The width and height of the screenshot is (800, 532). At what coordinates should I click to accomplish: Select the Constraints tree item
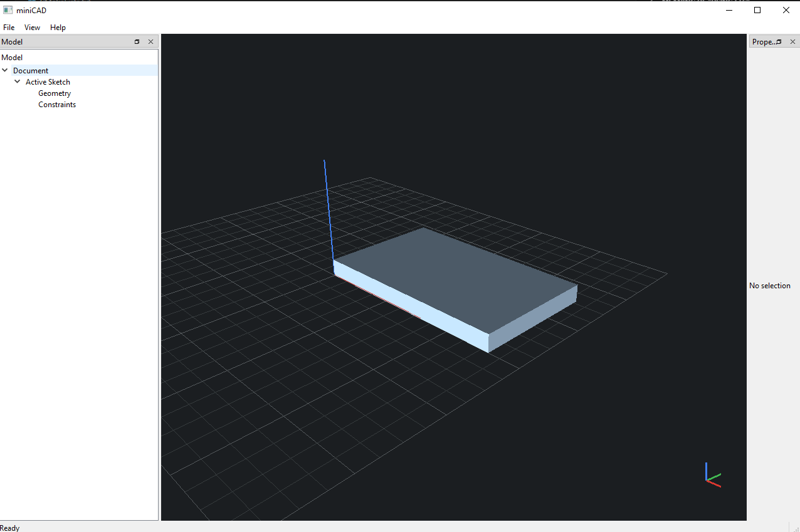pyautogui.click(x=57, y=105)
